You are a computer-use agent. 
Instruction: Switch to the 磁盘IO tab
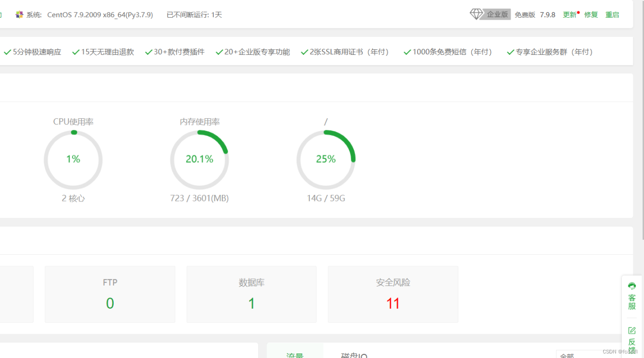354,355
